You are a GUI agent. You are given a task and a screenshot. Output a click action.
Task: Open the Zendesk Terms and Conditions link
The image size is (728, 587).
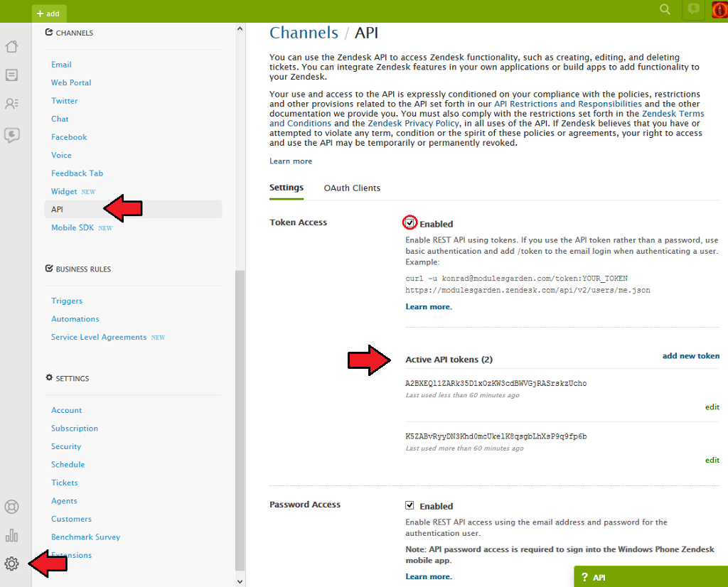coord(673,114)
